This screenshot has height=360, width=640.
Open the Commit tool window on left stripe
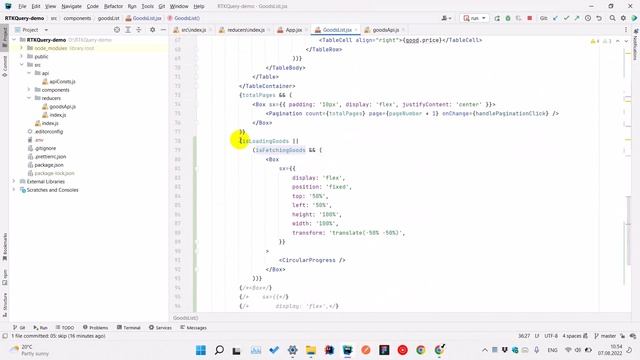4,66
